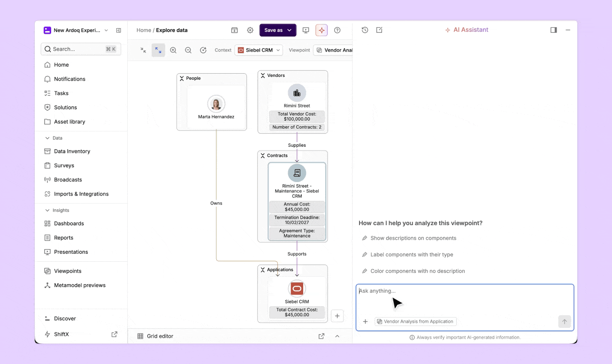This screenshot has height=364, width=612.
Task: Collapse the Data section
Action: tap(47, 138)
